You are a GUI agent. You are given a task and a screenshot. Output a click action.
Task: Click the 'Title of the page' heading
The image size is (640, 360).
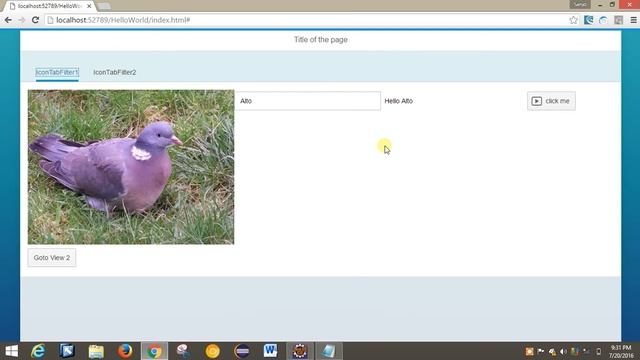pyautogui.click(x=321, y=40)
